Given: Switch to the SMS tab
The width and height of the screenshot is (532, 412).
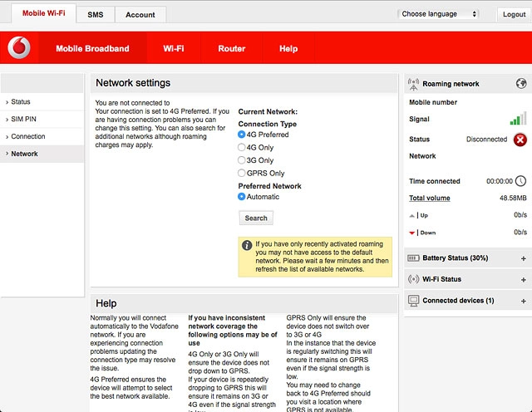Looking at the screenshot, I should click(x=96, y=15).
